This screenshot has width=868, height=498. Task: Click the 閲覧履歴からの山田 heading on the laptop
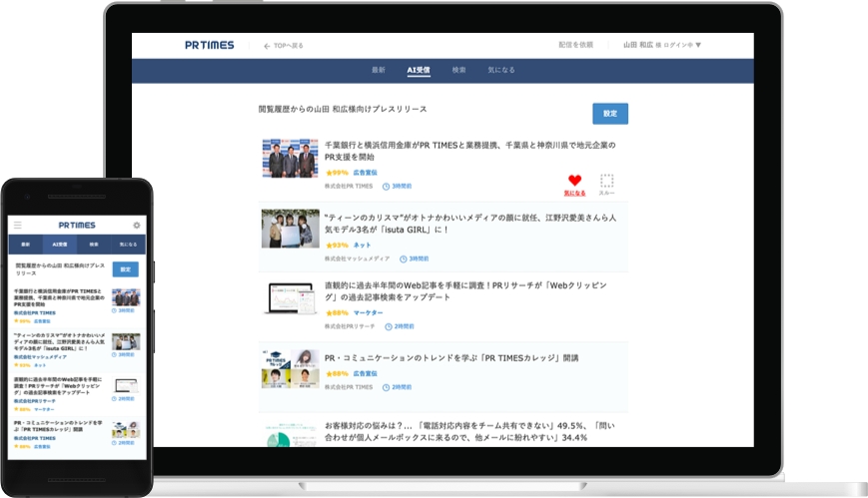click(343, 109)
